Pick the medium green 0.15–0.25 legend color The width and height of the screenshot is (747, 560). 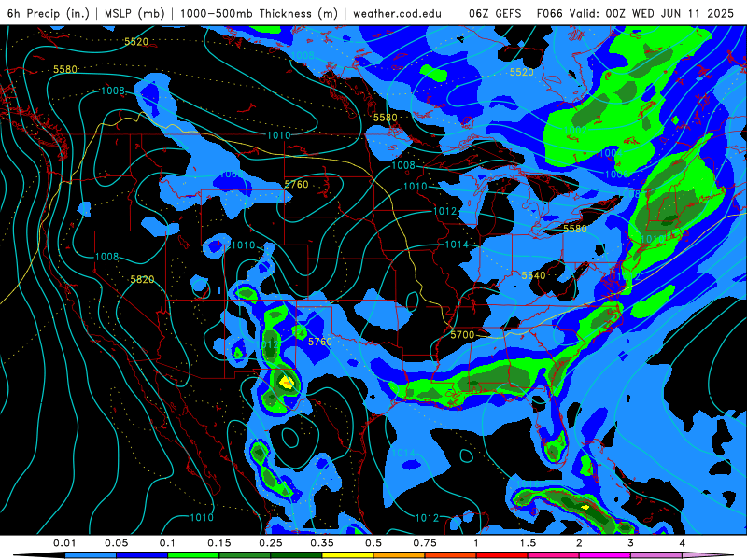[x=245, y=555]
